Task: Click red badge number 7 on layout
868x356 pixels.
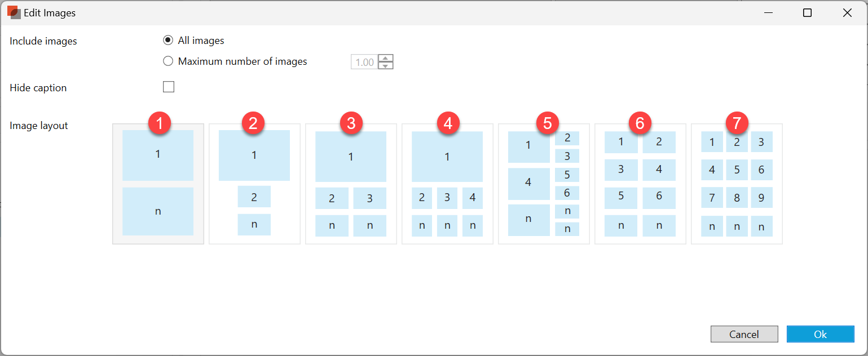Action: (737, 123)
